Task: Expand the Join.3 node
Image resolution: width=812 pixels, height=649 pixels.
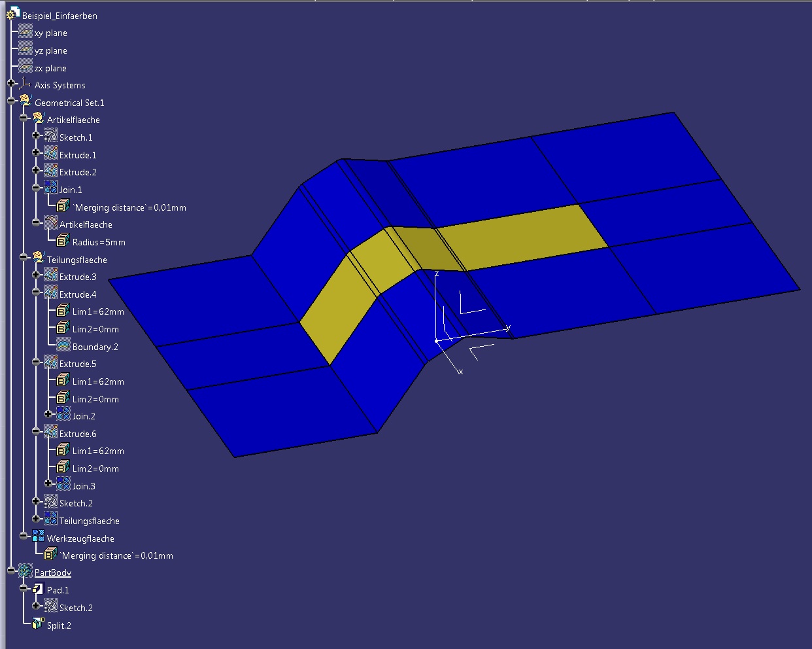Action: coord(48,484)
